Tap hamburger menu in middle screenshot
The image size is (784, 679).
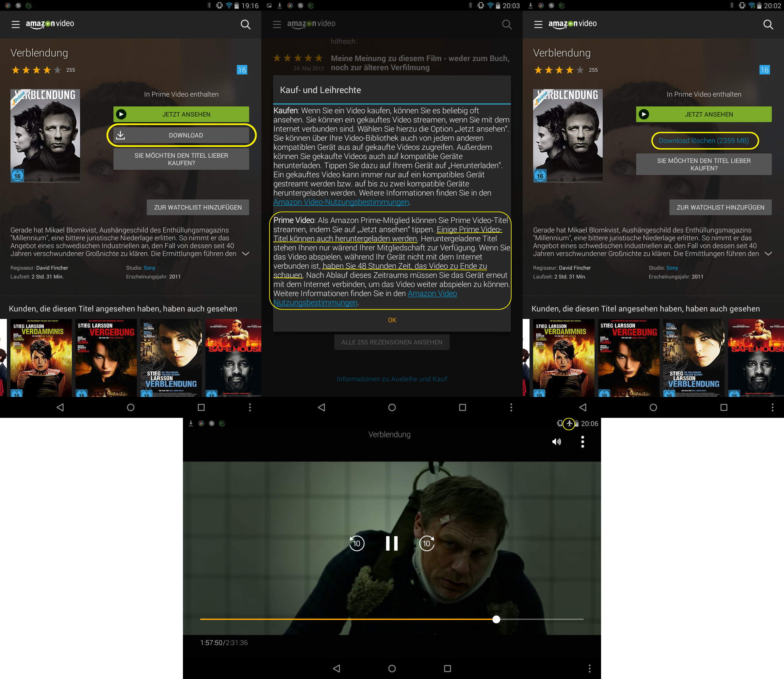[x=277, y=24]
